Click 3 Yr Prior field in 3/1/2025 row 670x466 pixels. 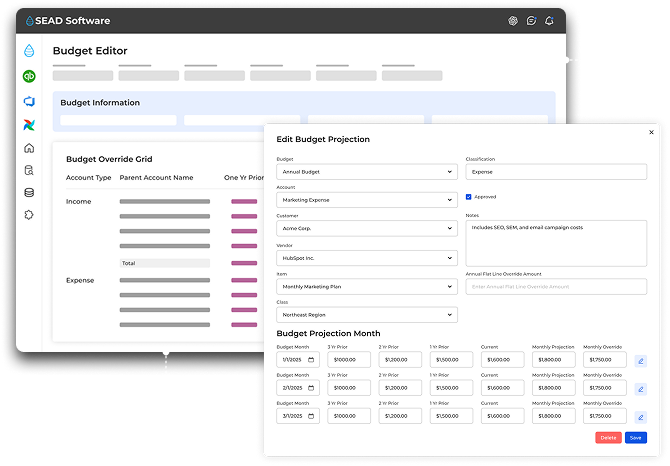349,416
